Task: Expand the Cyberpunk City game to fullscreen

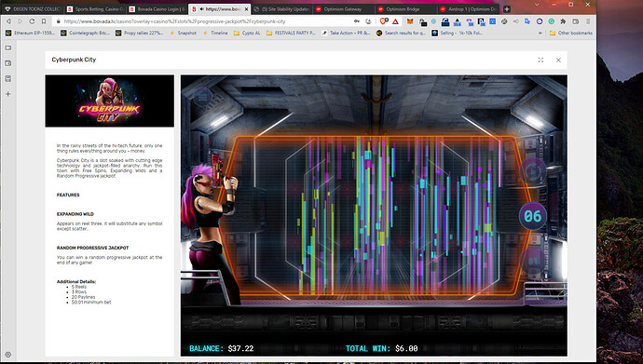Action: (540, 60)
